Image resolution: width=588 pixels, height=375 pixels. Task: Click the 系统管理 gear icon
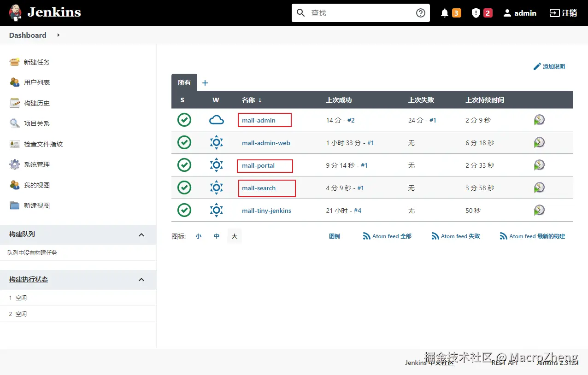15,164
